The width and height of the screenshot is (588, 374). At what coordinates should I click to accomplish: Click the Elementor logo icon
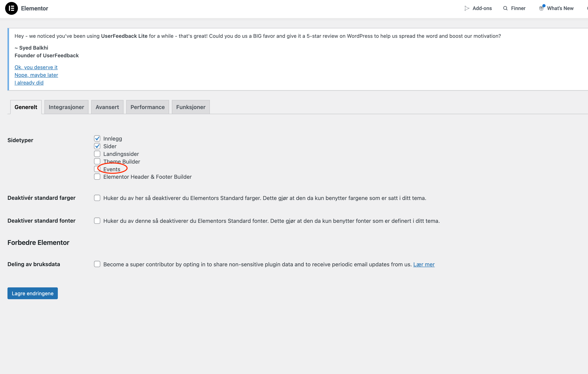coord(11,8)
